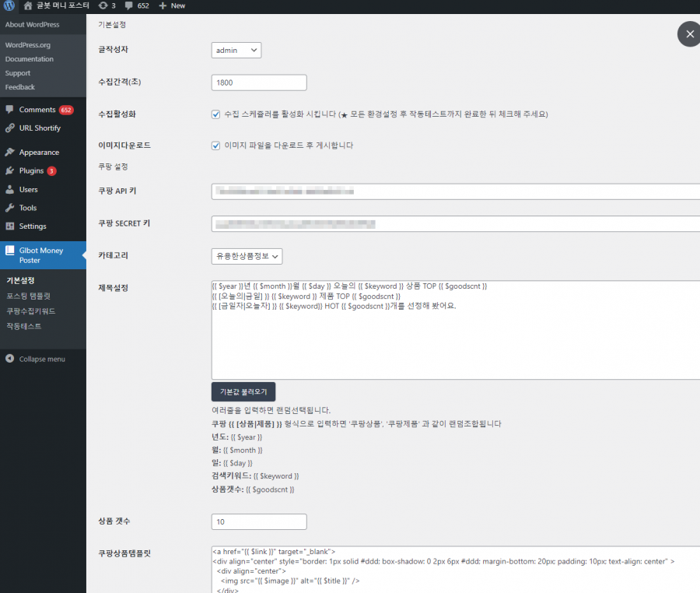Image resolution: width=700 pixels, height=593 pixels.
Task: Open Glbot Money Poster menu
Action: click(x=43, y=255)
